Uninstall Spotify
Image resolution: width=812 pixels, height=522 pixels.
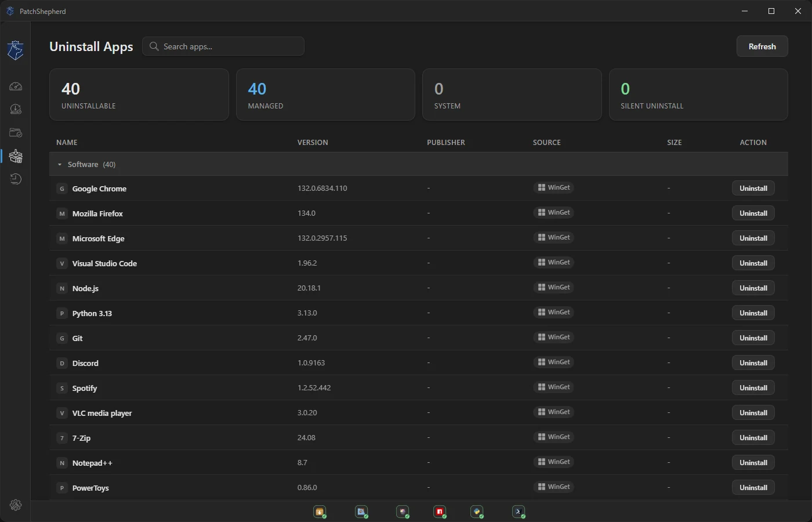(753, 388)
